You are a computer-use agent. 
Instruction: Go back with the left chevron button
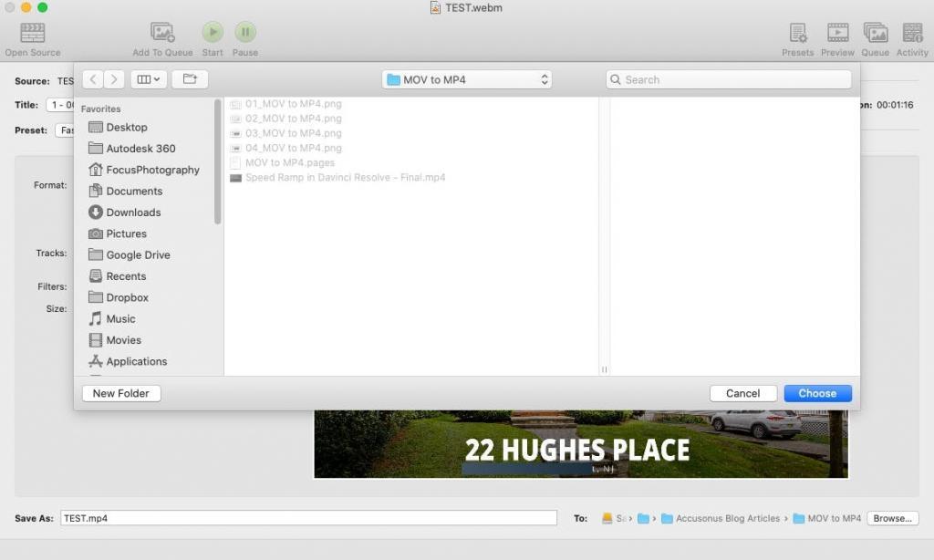tap(93, 79)
